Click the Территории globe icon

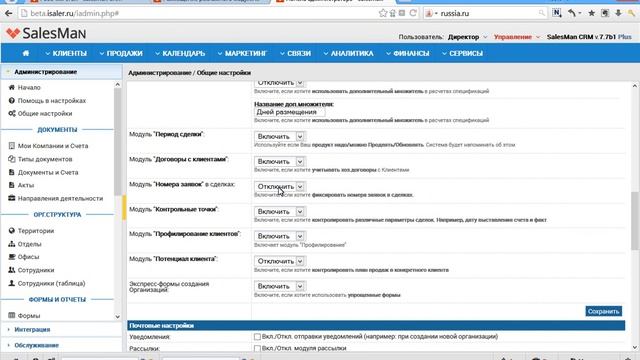(x=11, y=231)
